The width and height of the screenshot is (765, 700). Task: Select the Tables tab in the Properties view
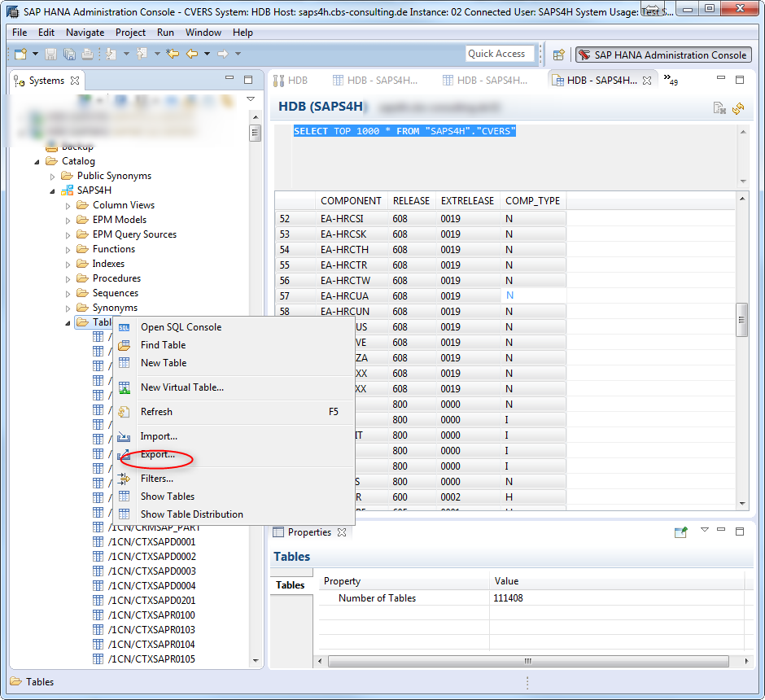291,585
